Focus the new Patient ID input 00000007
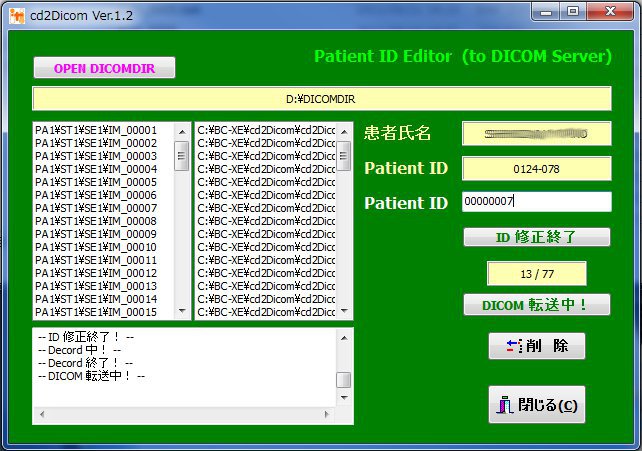The image size is (642, 451). pyautogui.click(x=536, y=201)
